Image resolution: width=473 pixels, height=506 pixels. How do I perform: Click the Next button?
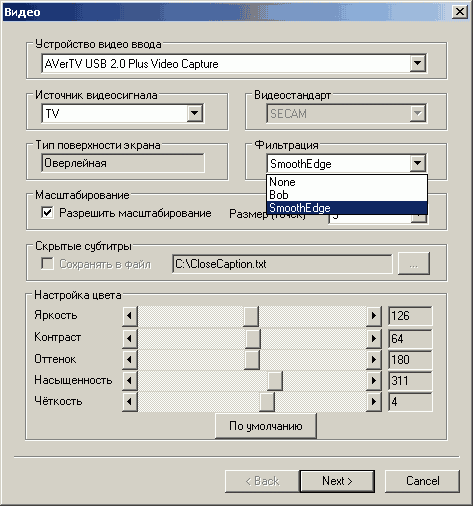(x=337, y=481)
